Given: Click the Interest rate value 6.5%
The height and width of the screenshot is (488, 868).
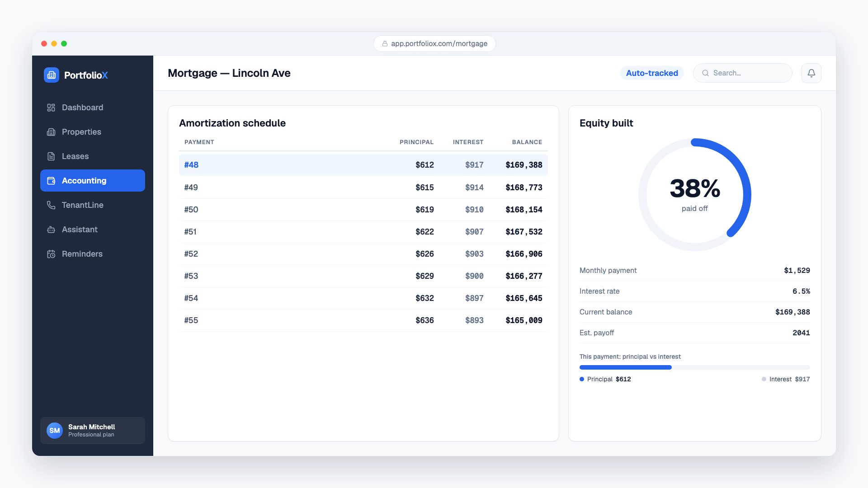Looking at the screenshot, I should click(x=801, y=291).
